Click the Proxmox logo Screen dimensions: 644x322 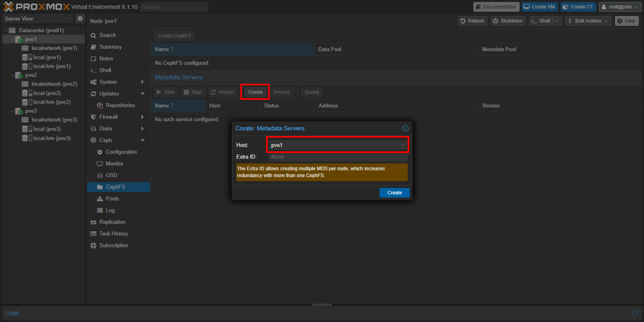(x=36, y=6)
